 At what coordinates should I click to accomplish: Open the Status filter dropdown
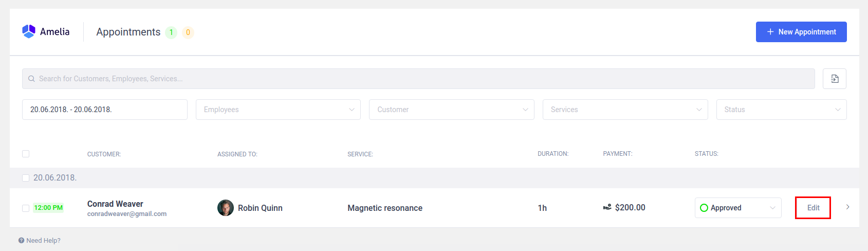pyautogui.click(x=781, y=110)
